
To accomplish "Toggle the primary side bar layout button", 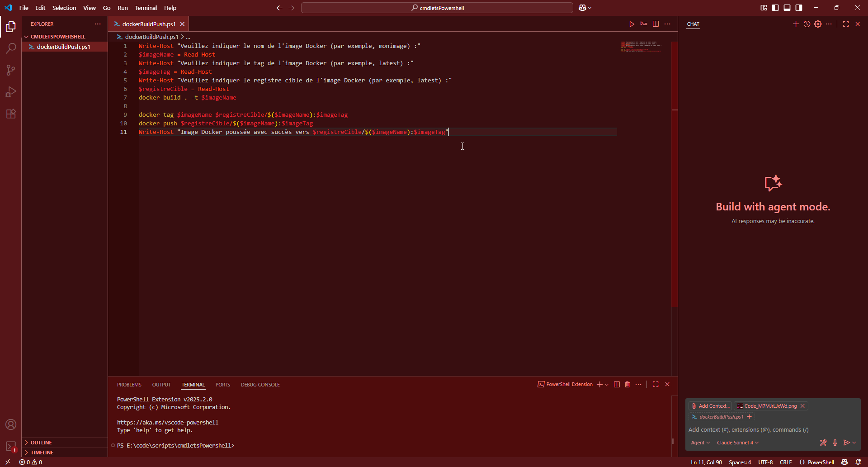I will pos(775,8).
